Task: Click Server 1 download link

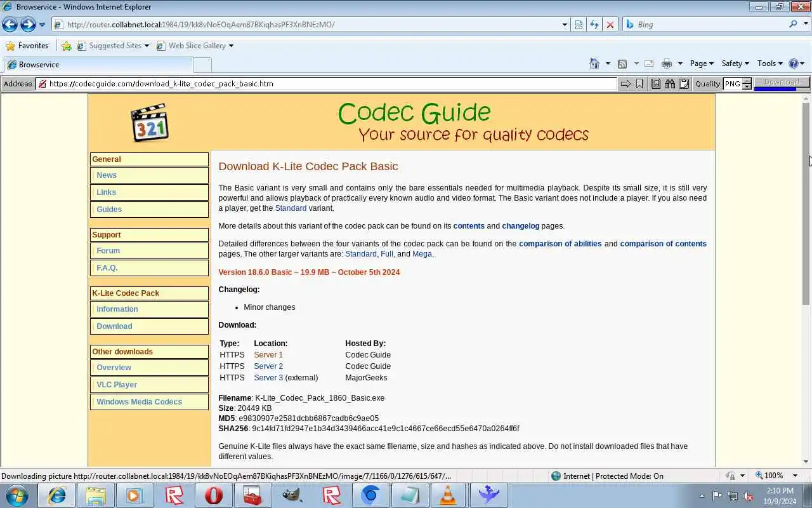Action: [268, 355]
